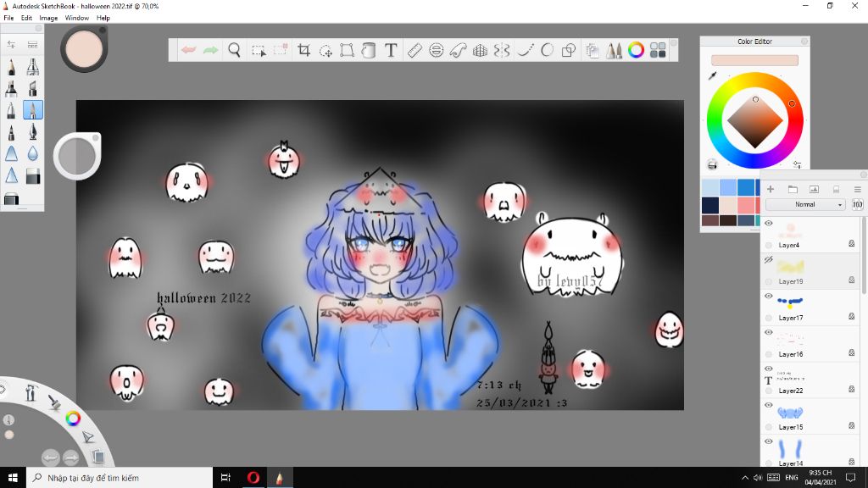
Task: Toggle lock on Layer17
Action: (851, 317)
